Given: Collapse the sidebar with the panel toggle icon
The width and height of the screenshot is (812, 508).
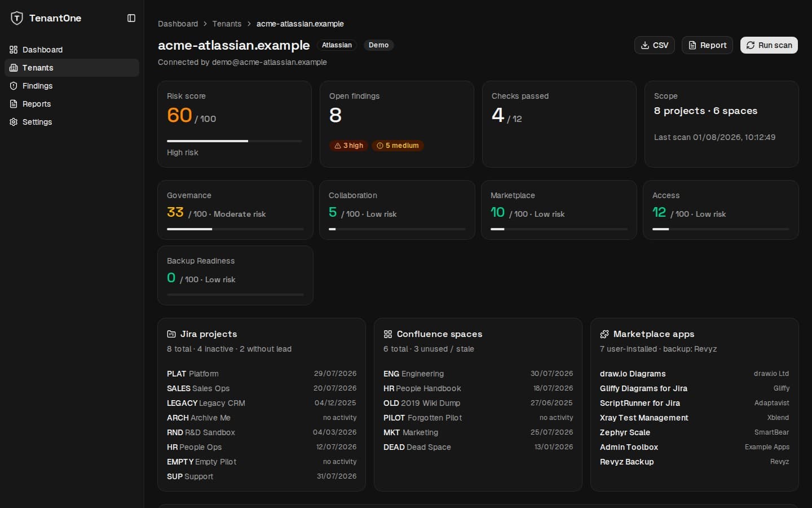Looking at the screenshot, I should click(131, 18).
